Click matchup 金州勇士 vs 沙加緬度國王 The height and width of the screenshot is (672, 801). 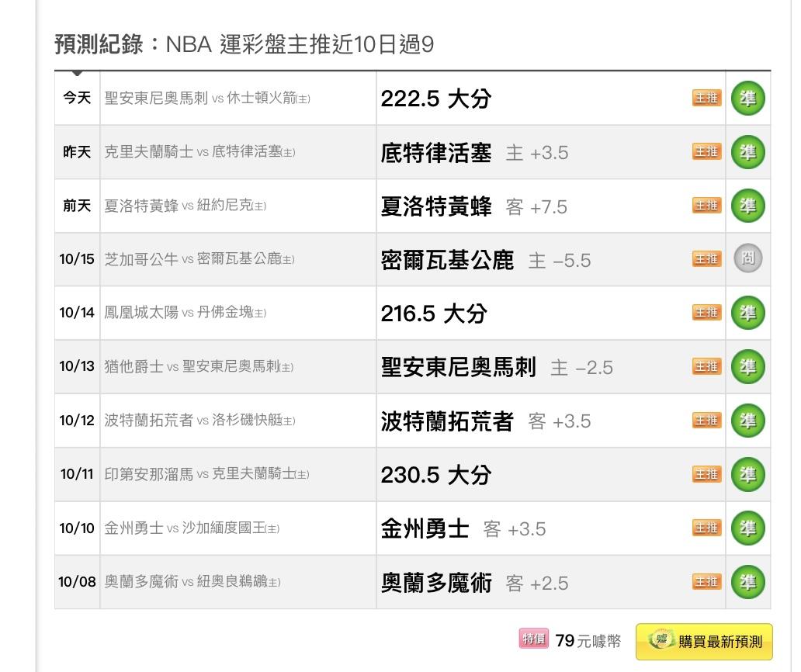(192, 528)
